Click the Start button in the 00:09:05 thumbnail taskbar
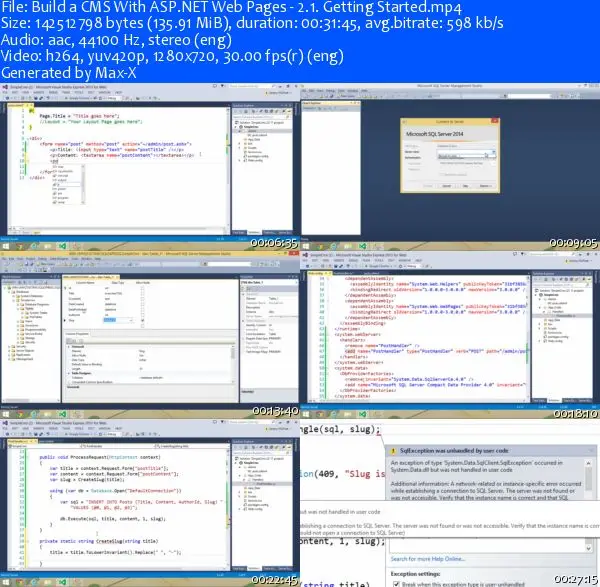Screen dimensions: 600x587 306,246
